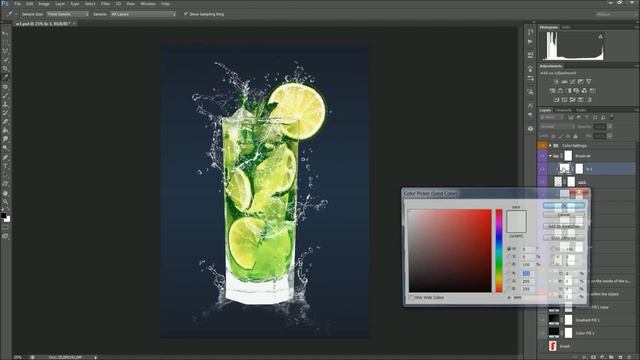The height and width of the screenshot is (360, 640).
Task: Add a Brightness/Contrast adjustment
Action: [556, 82]
